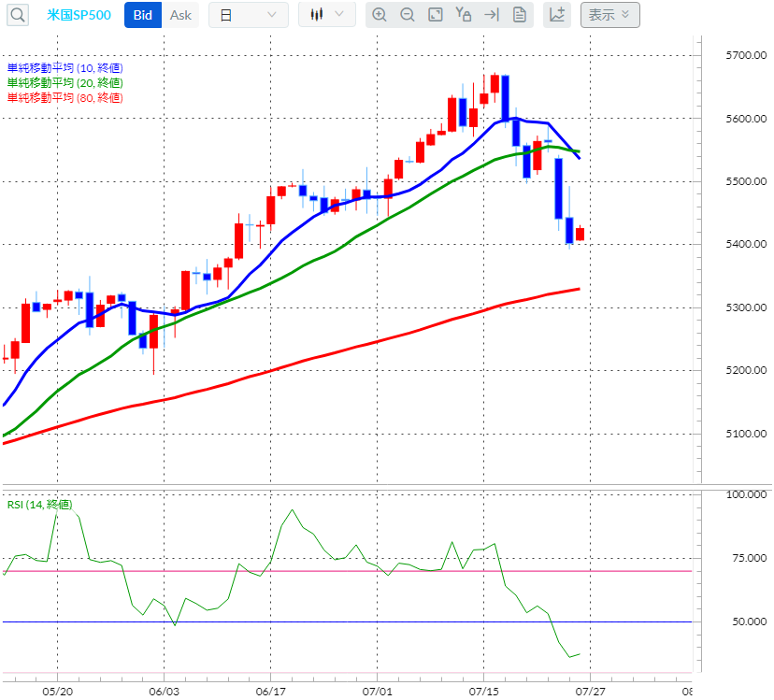Click the 5600.00 price axis label
774x700 pixels.
746,119
